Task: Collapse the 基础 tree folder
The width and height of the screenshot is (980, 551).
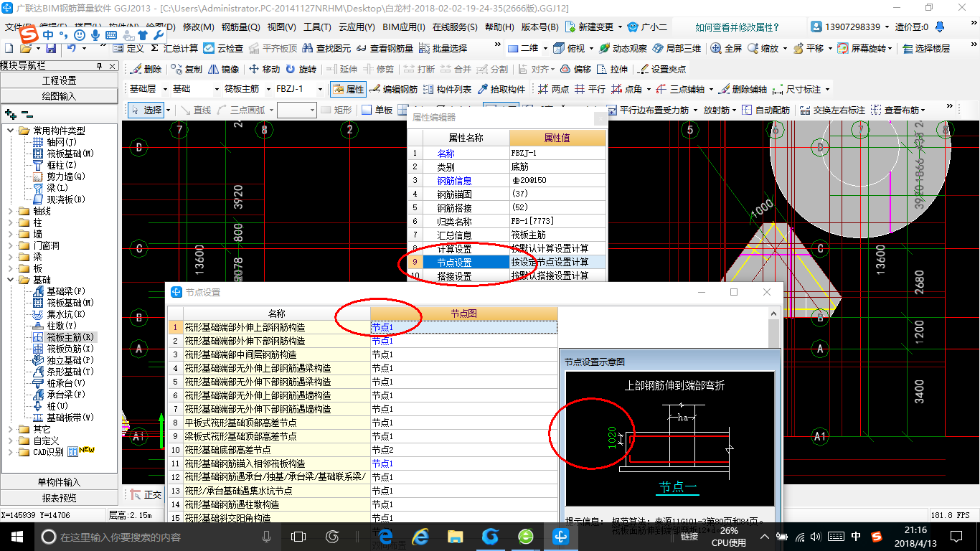Action: 11,280
